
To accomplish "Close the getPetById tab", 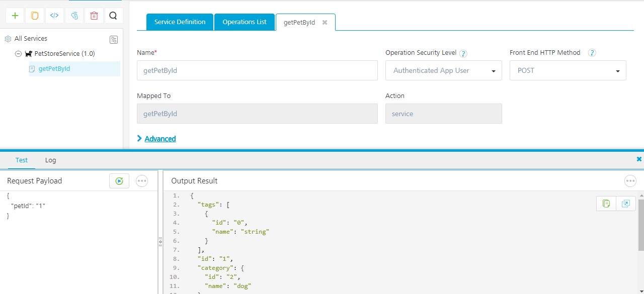I will [x=325, y=23].
